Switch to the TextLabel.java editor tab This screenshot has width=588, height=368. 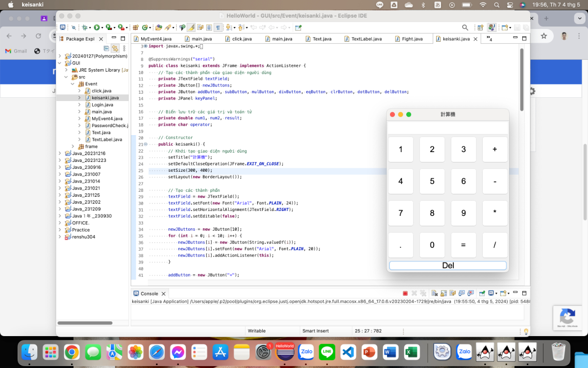(x=366, y=39)
